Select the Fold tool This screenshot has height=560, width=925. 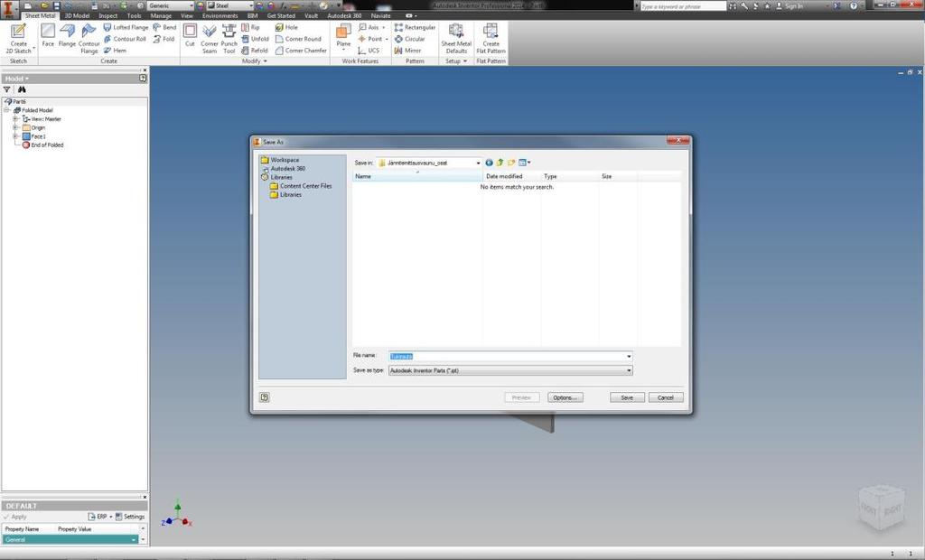pyautogui.click(x=164, y=39)
